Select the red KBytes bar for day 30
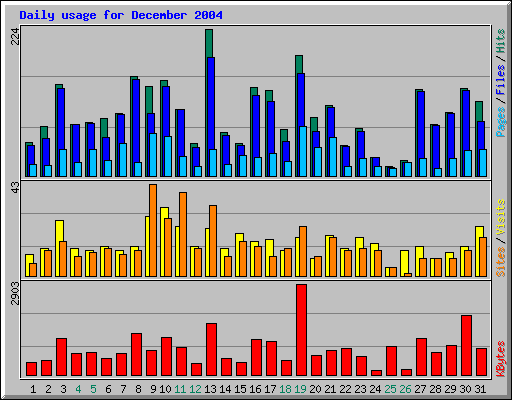Screen dimensions: 512x400 click(x=466, y=346)
